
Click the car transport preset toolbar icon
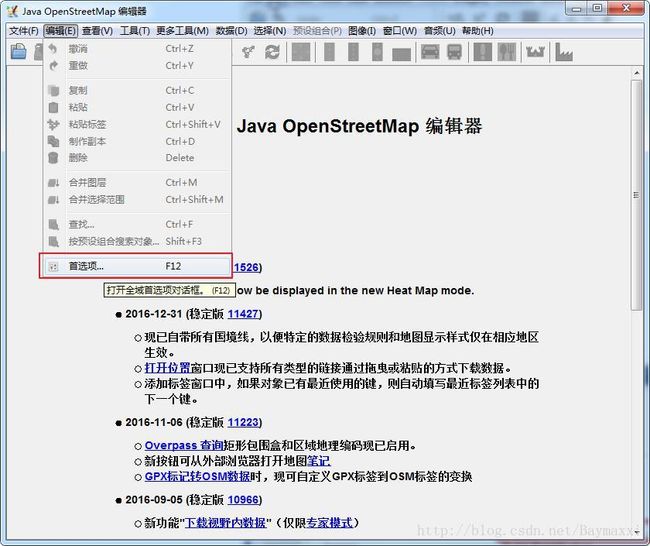(x=430, y=52)
